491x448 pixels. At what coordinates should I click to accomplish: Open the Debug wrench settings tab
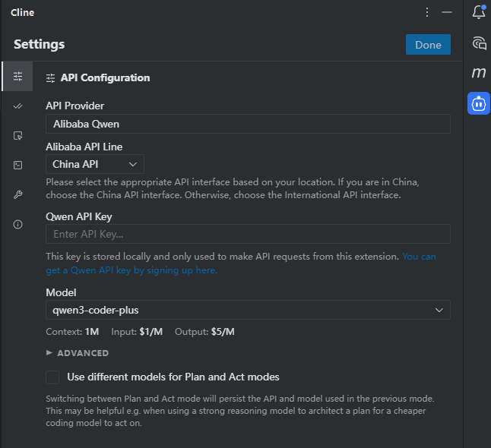(17, 194)
